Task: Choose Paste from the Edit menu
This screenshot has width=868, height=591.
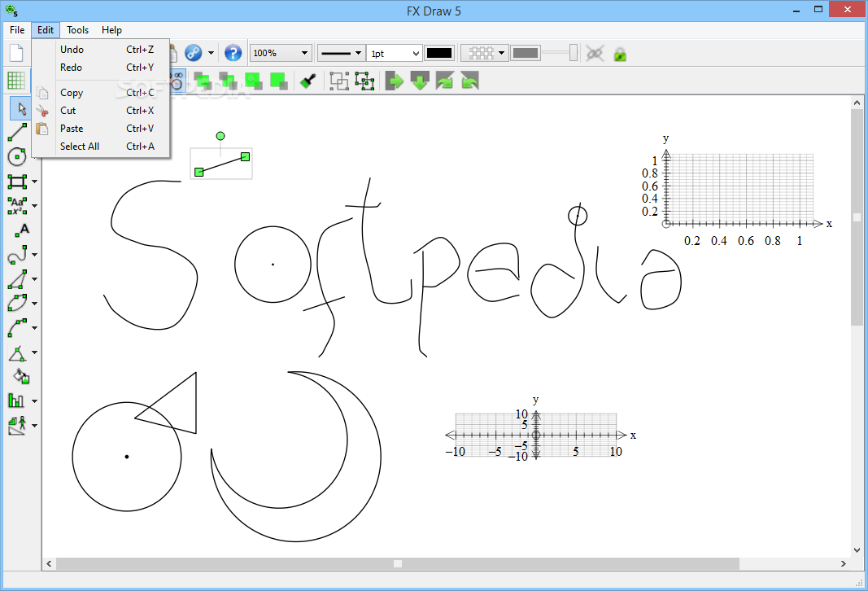Action: [x=101, y=128]
